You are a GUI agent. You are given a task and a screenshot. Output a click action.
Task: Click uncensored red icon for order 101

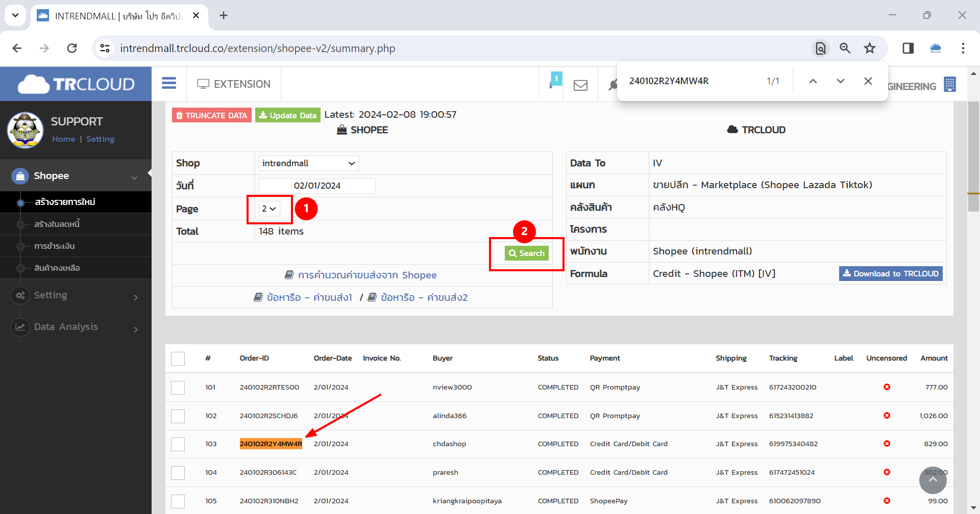point(887,387)
